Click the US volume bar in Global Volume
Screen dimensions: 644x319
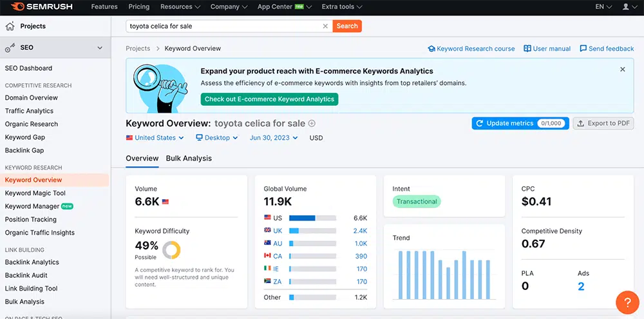point(312,218)
